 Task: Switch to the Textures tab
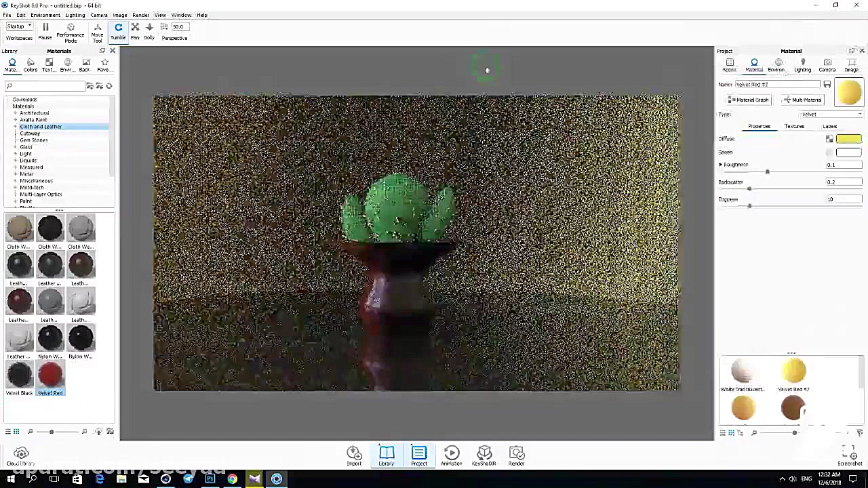(794, 126)
